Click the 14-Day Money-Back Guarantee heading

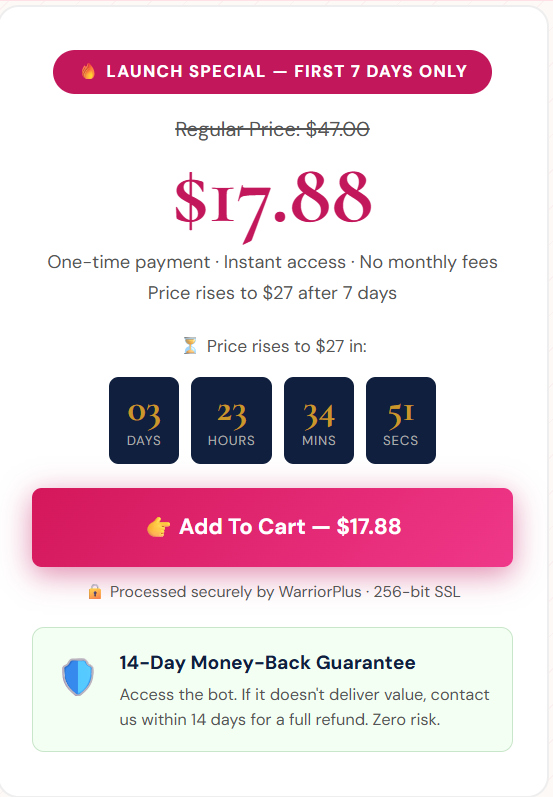point(267,662)
